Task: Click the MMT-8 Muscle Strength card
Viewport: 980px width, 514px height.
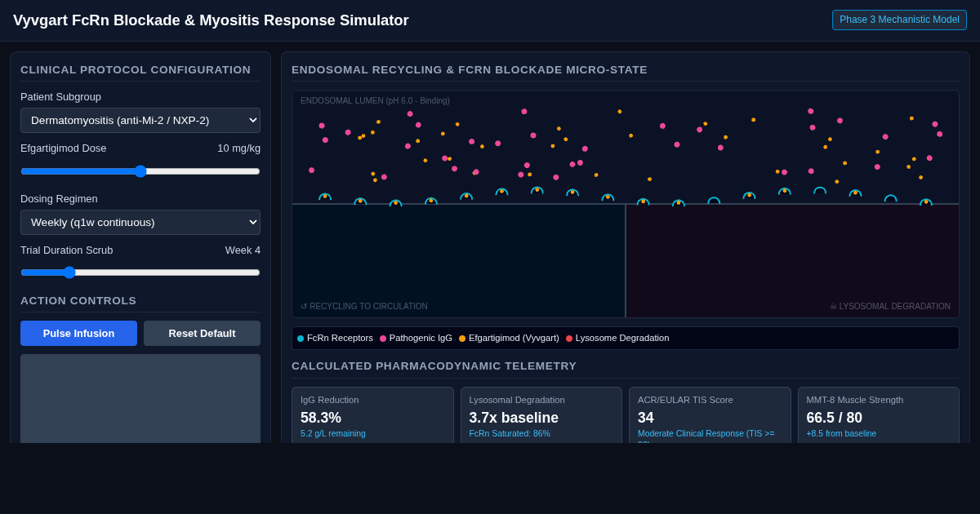Action: pos(879,415)
